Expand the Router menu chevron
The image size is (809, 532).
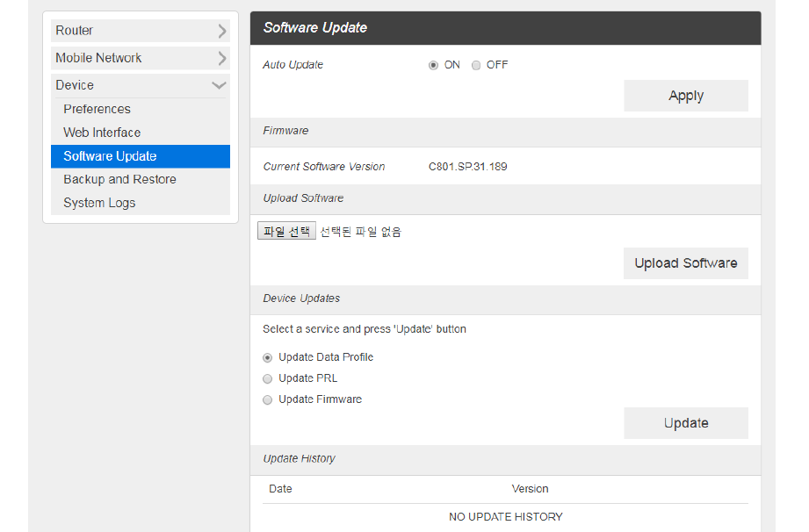(x=221, y=32)
